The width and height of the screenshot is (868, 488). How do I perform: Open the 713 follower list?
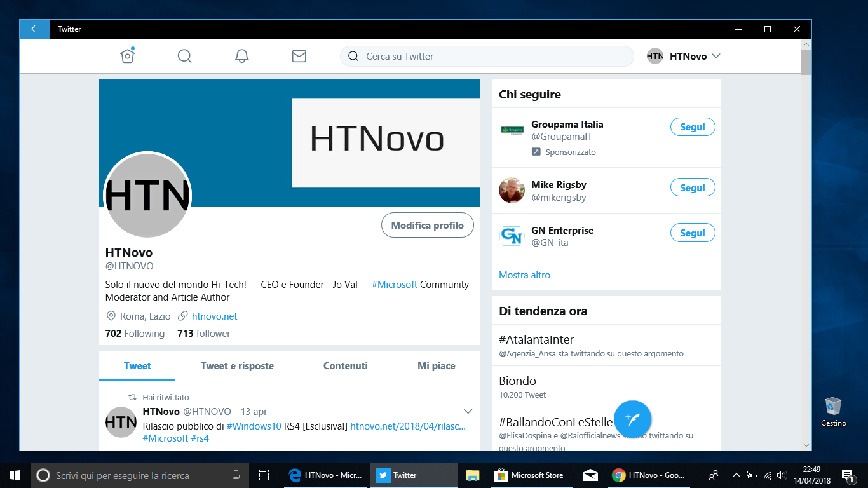tap(204, 334)
